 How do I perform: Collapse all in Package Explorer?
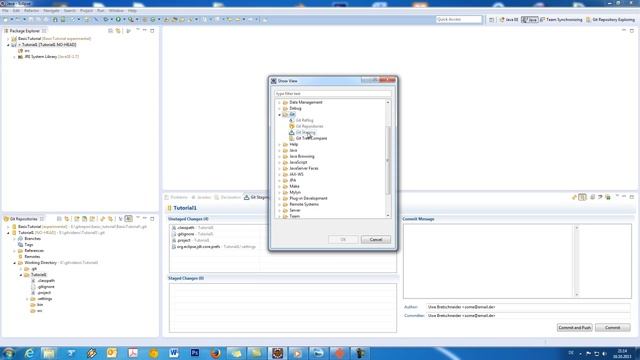pos(110,31)
